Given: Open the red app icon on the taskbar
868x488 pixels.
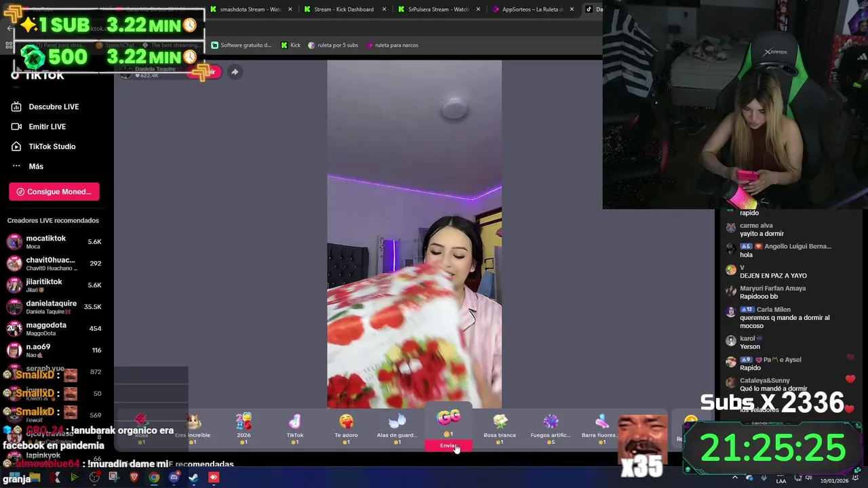Looking at the screenshot, I should [x=214, y=478].
